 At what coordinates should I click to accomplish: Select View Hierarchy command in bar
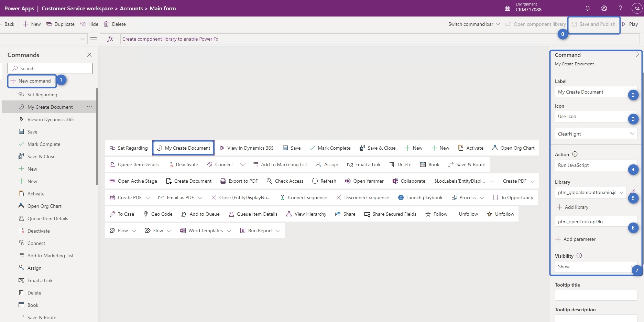click(x=306, y=214)
